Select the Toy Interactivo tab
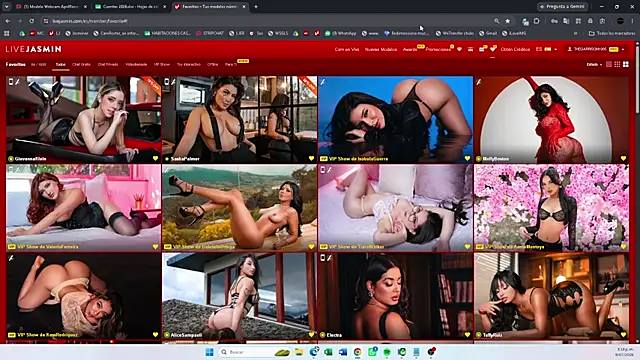This screenshot has height=360, width=640. tap(189, 64)
